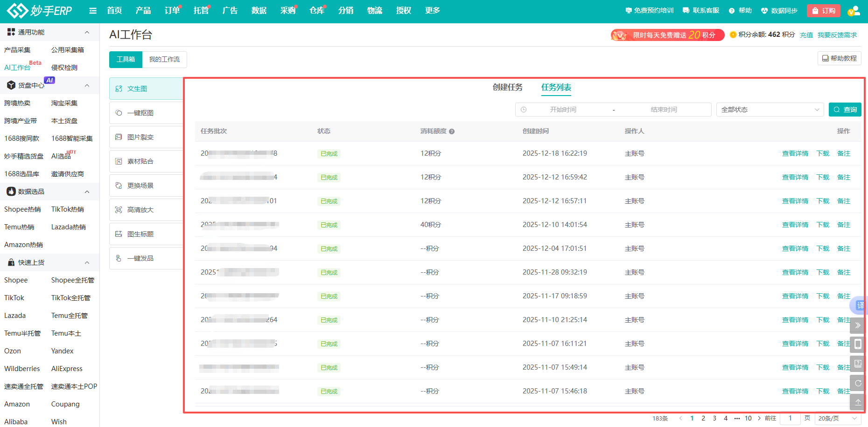Click the 开始时间 start date field
The width and height of the screenshot is (868, 427).
click(x=563, y=110)
